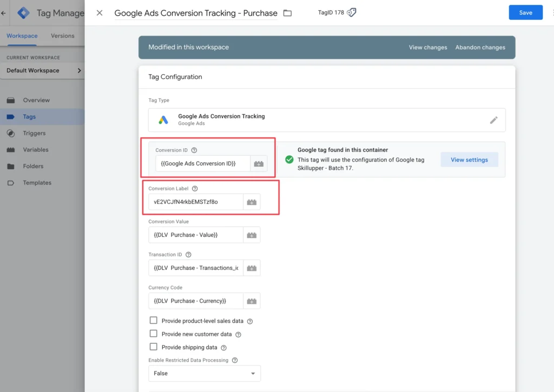Click the Google Ads logo icon
Screen dimensions: 554x392
(163, 120)
